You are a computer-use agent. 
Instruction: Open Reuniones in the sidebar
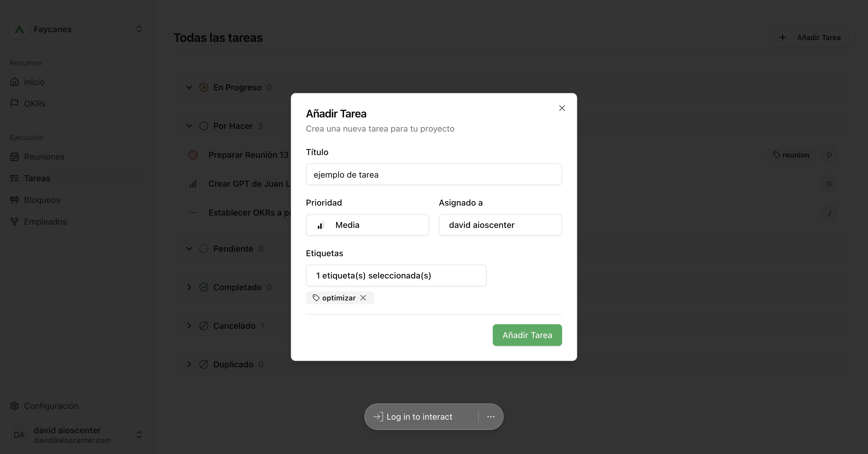(x=77, y=157)
